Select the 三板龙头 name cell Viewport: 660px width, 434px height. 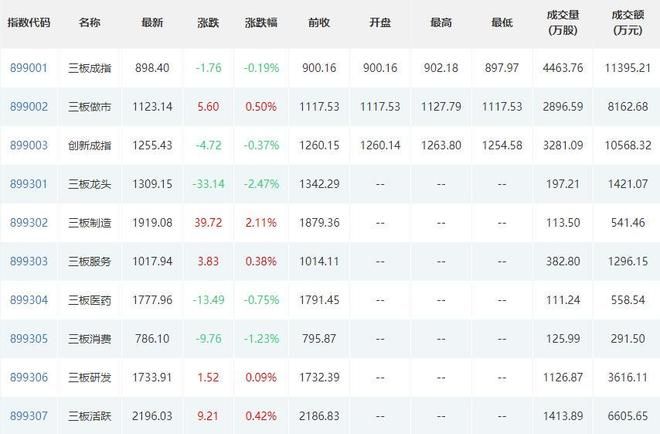[x=90, y=184]
